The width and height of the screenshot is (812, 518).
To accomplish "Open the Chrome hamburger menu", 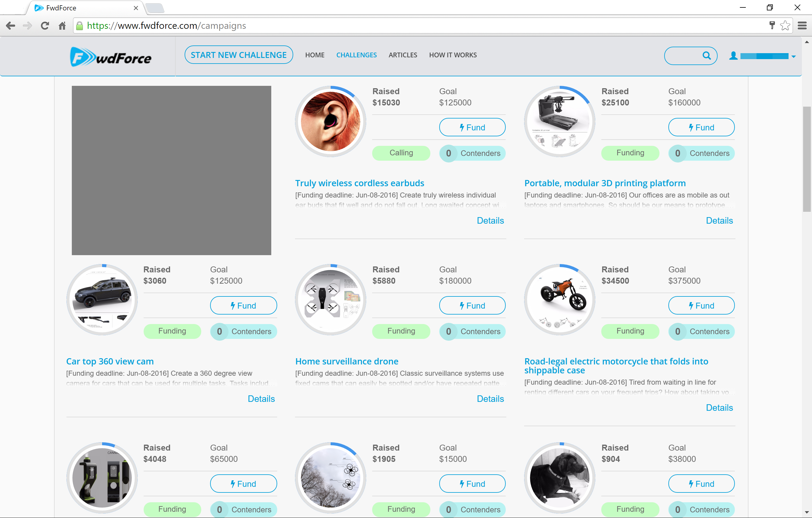I will (x=802, y=26).
